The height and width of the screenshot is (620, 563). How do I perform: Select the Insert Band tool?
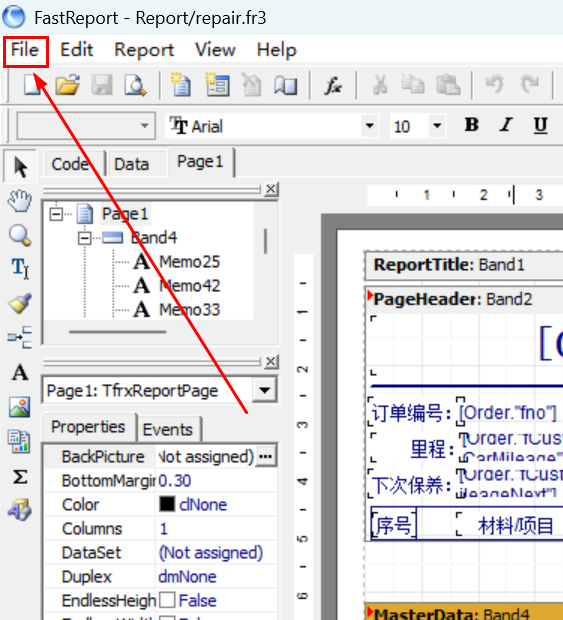(x=20, y=337)
